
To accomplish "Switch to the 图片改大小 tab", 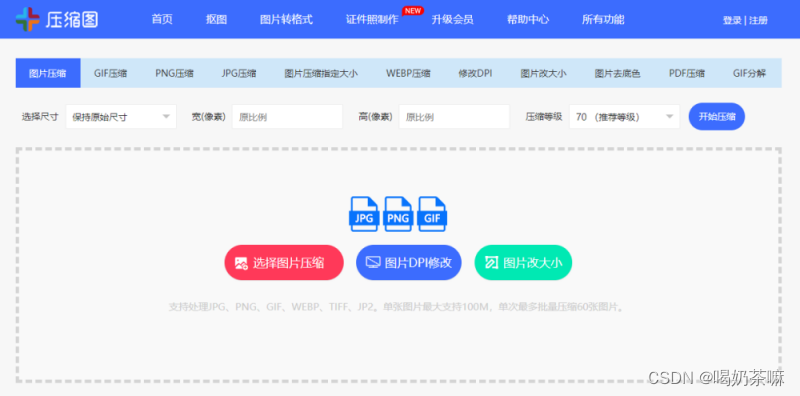I will (x=543, y=73).
